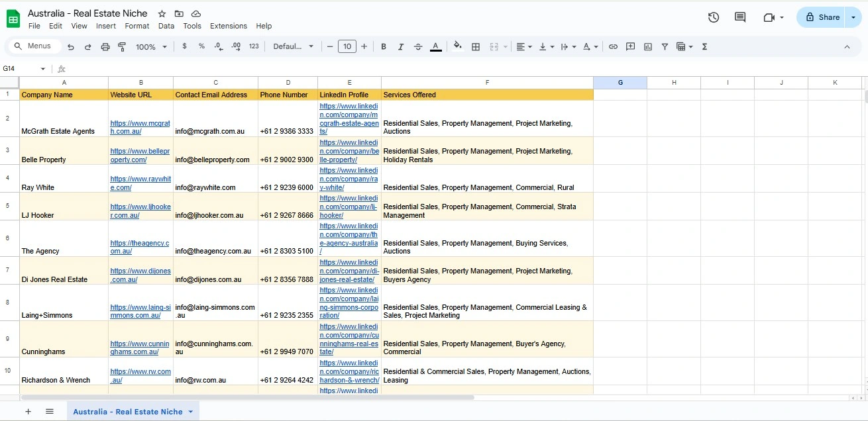868x421 pixels.
Task: Create a filter
Action: pyautogui.click(x=665, y=46)
